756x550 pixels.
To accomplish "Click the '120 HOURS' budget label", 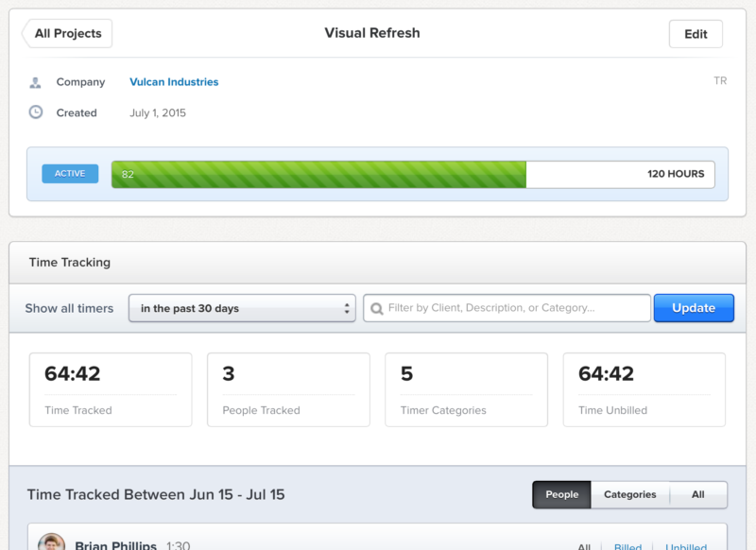I will point(676,174).
